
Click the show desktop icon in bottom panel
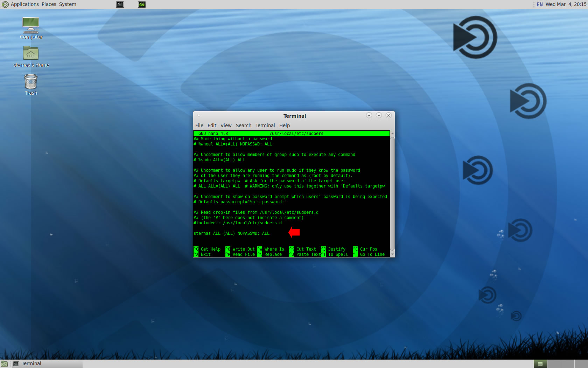point(4,364)
